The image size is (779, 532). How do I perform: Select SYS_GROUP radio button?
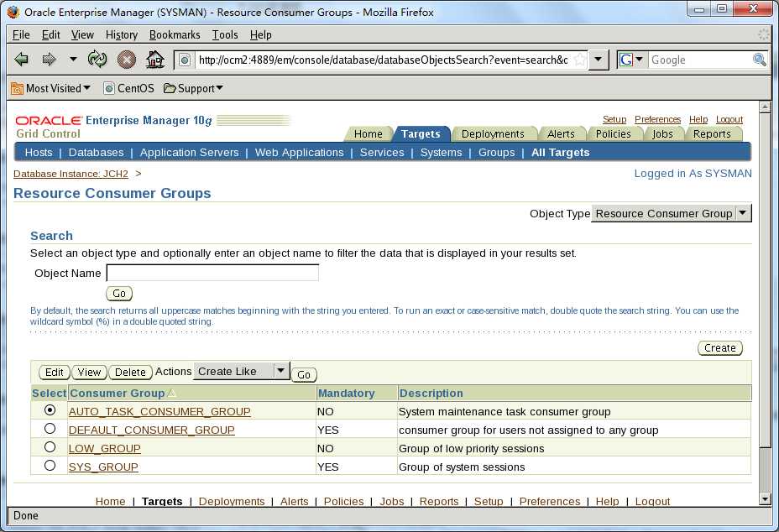point(50,466)
